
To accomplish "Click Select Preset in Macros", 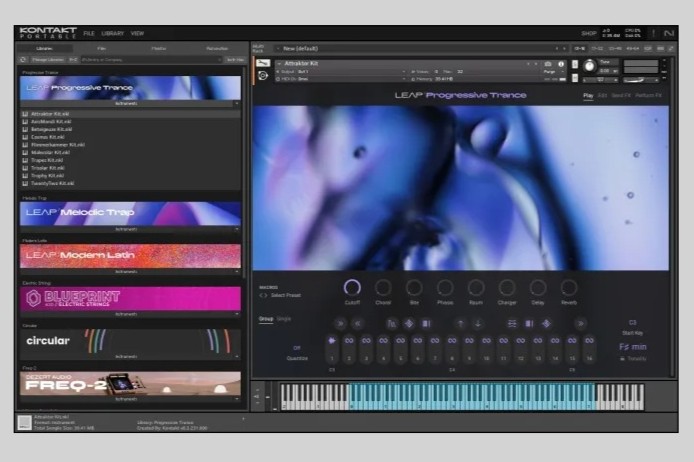I will 286,295.
